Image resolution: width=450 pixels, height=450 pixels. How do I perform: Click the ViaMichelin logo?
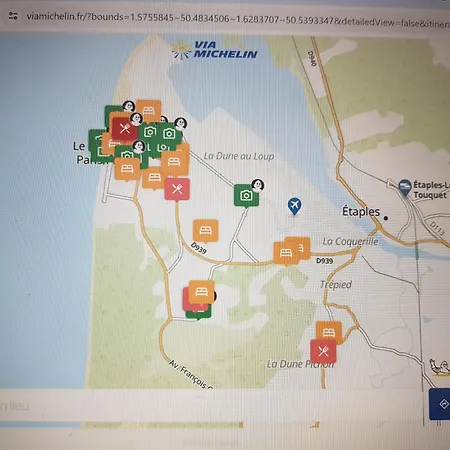click(x=214, y=50)
